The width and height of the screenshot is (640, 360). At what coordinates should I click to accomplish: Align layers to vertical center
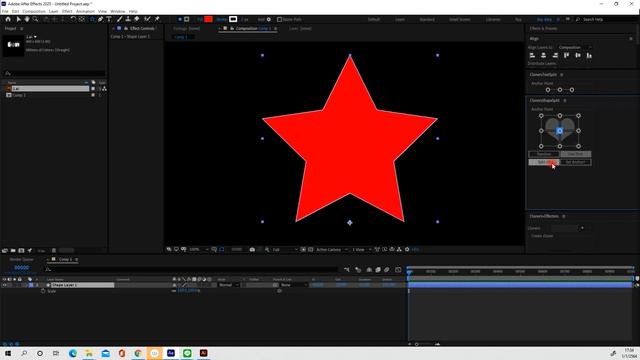[578, 55]
